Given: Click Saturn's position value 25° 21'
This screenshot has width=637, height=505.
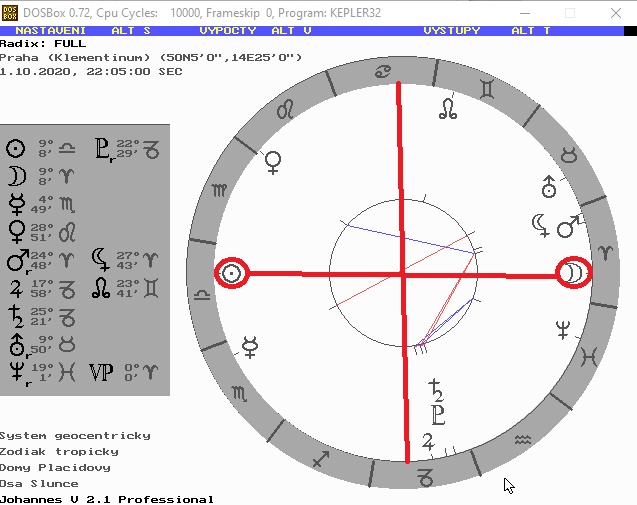Looking at the screenshot, I should (42, 316).
